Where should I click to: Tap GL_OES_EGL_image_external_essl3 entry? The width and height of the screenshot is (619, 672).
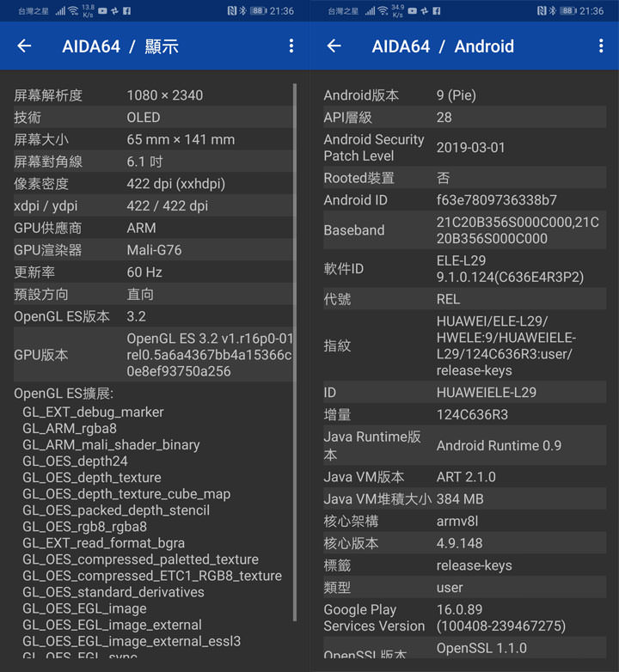(x=132, y=641)
